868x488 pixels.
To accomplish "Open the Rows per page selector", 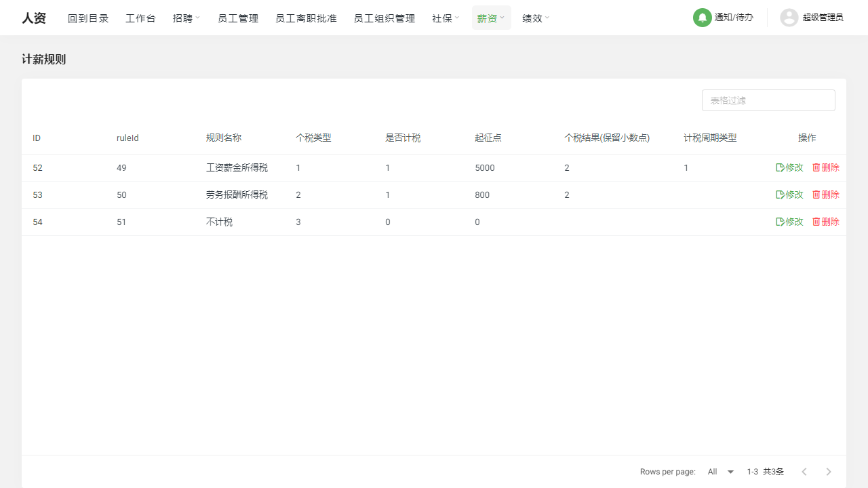I will click(719, 471).
